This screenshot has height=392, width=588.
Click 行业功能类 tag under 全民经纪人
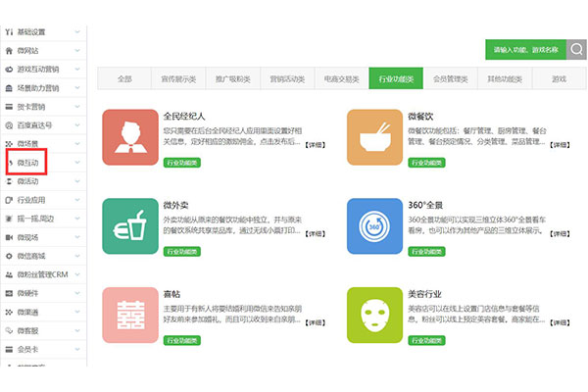click(182, 163)
